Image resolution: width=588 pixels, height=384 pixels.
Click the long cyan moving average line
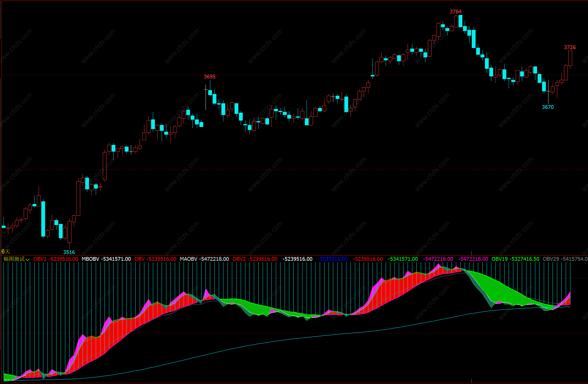pos(293,339)
